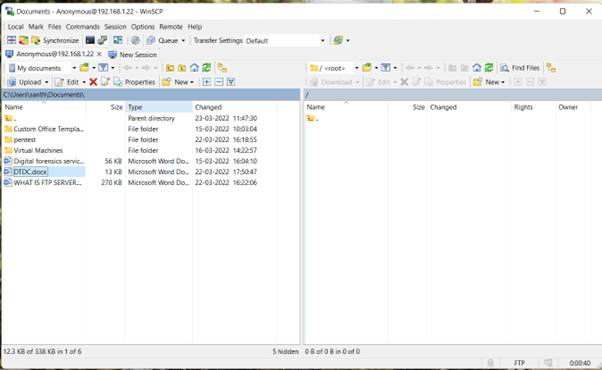The image size is (602, 370).
Task: Click the local Select Files plus icon
Action: (207, 82)
